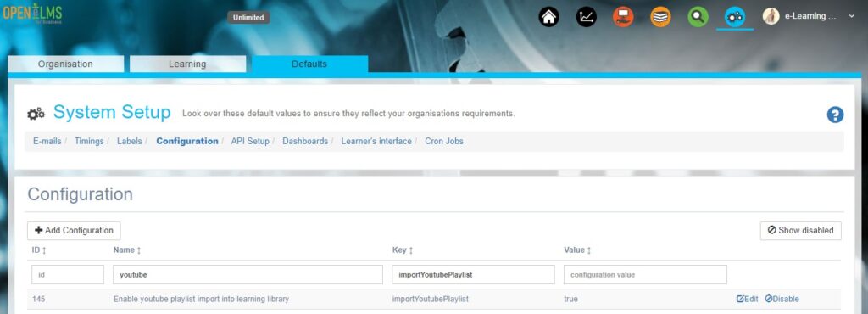
Task: Focus the id filter field
Action: [68, 275]
